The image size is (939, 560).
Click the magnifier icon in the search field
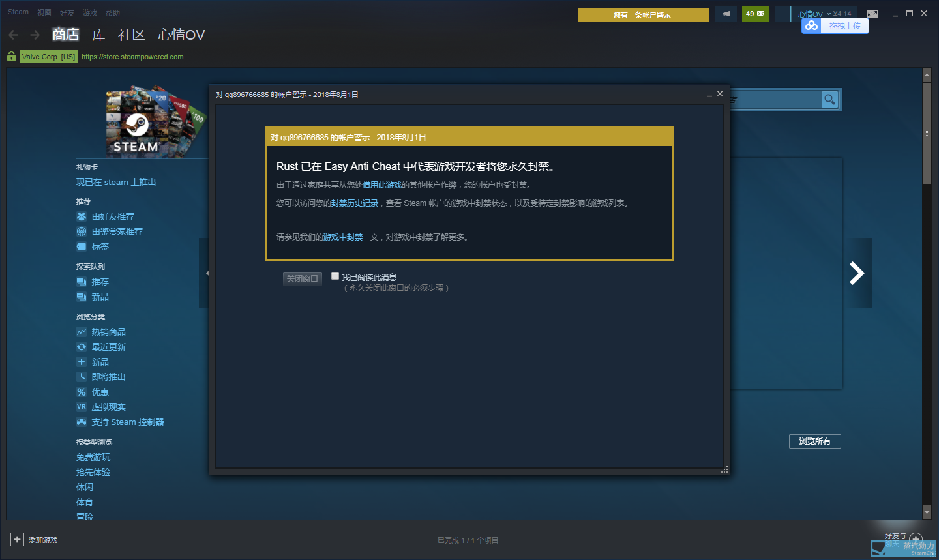click(829, 99)
